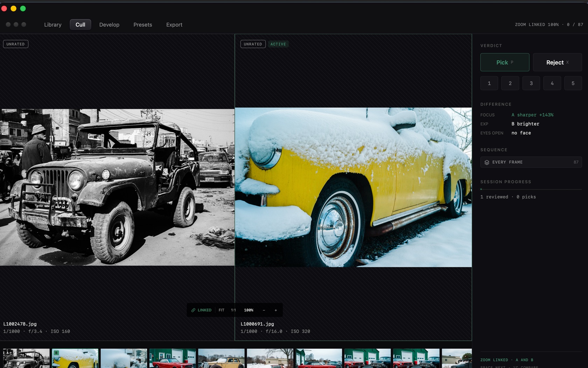Switch to the Library tab
The image size is (588, 368).
[x=53, y=25]
